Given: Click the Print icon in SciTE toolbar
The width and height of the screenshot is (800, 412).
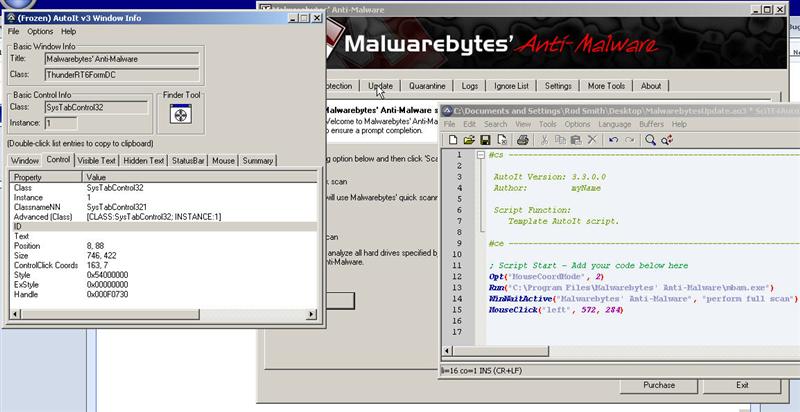Looking at the screenshot, I should [522, 140].
